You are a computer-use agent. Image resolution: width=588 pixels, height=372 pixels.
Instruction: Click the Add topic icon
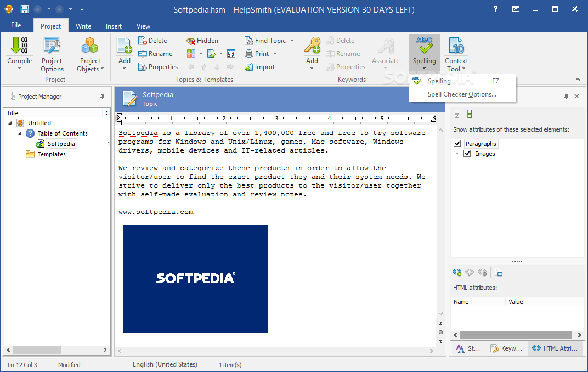point(124,46)
